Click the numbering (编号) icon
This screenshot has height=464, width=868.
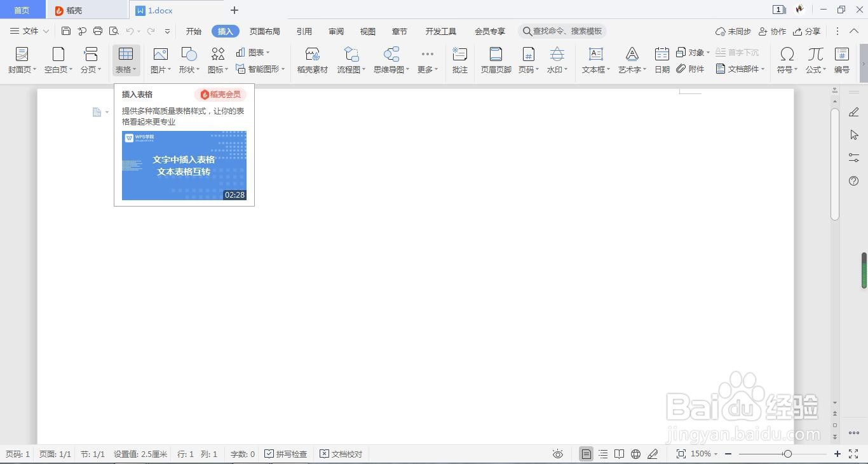[x=842, y=60]
